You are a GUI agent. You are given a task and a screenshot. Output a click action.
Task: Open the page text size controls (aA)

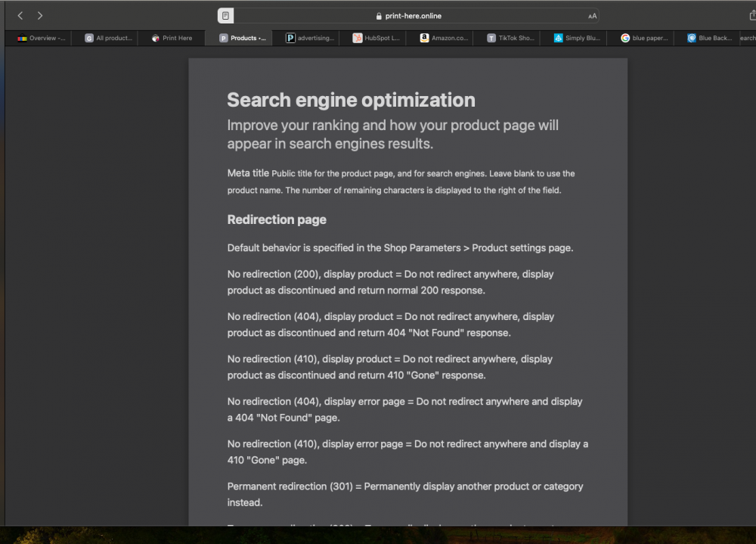[x=593, y=15]
